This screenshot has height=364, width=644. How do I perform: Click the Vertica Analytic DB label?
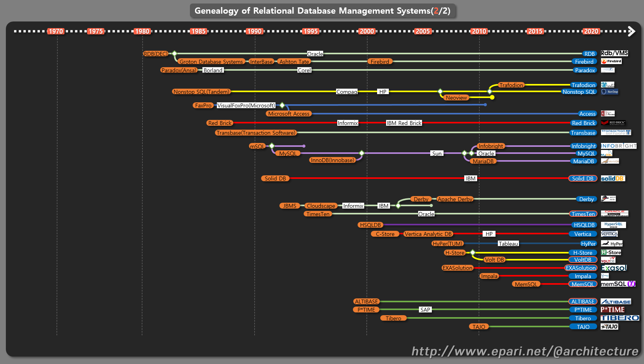[x=428, y=234]
